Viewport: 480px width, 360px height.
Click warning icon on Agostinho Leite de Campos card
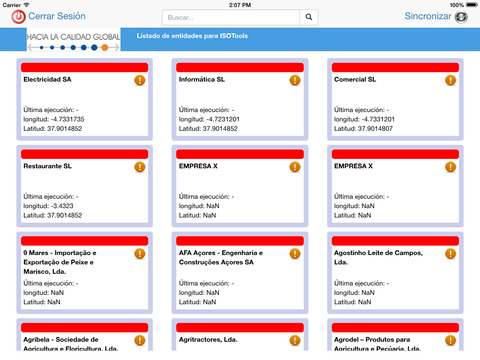450,254
